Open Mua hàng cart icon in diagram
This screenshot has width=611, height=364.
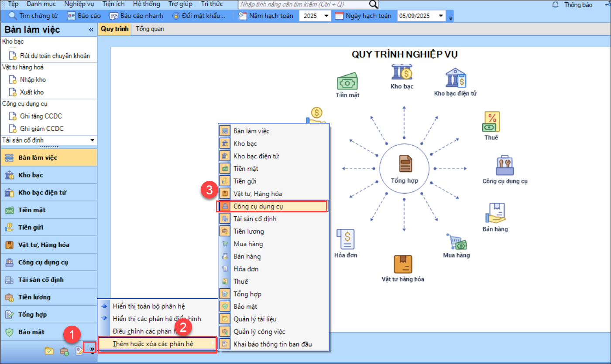456,242
